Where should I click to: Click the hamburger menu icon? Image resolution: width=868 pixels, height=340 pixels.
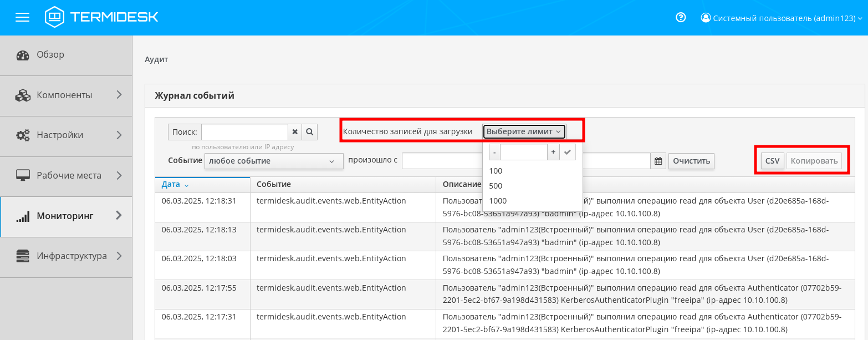pyautogui.click(x=22, y=17)
